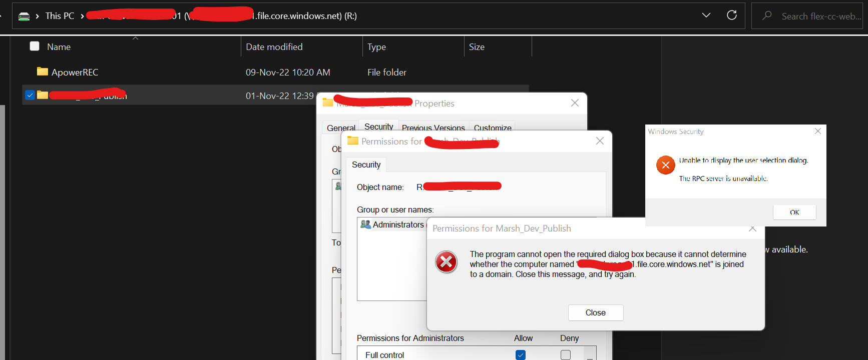Switch to General tab in Properties
This screenshot has width=868, height=360.
point(341,128)
